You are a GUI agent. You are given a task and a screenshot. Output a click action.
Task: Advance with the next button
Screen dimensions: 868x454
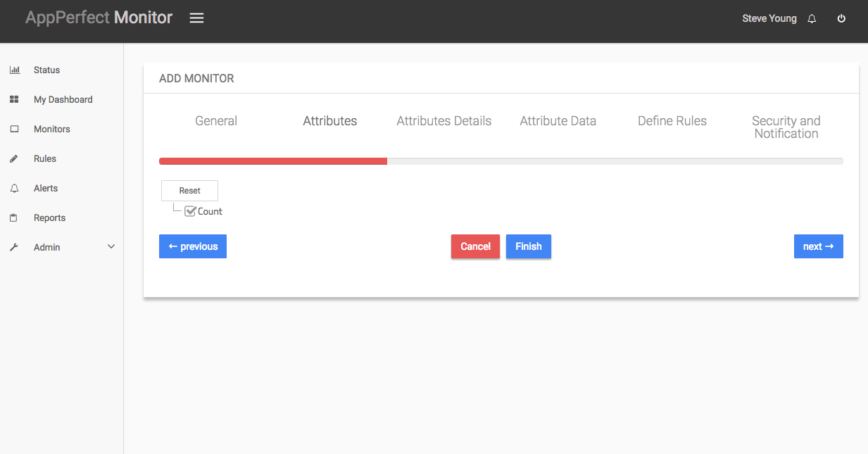819,246
